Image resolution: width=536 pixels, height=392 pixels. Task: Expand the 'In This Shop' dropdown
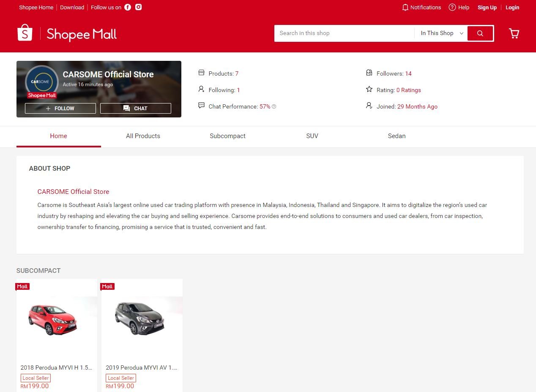441,33
